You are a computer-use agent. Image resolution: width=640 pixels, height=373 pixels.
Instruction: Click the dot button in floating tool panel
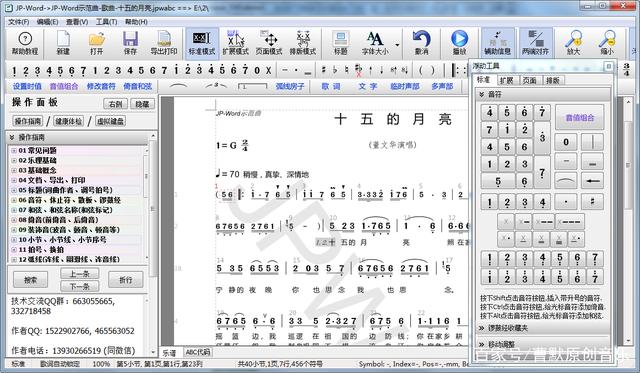pyautogui.click(x=566, y=202)
